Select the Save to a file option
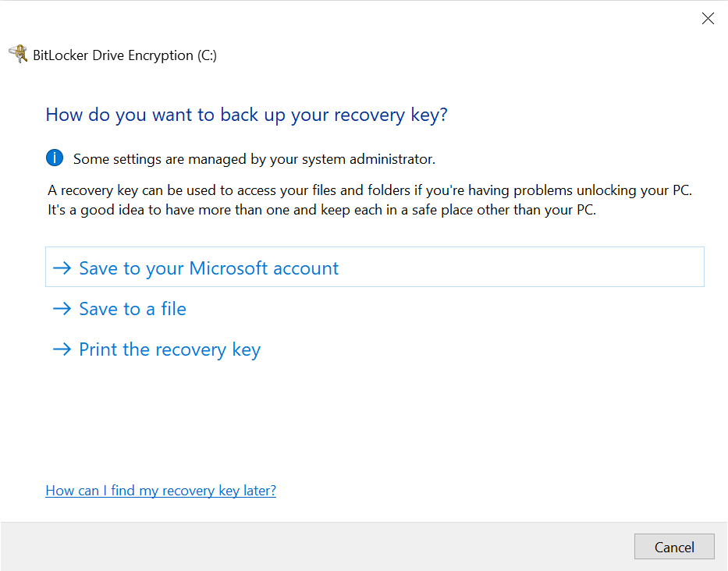Viewport: 728px width, 571px height. [x=133, y=309]
